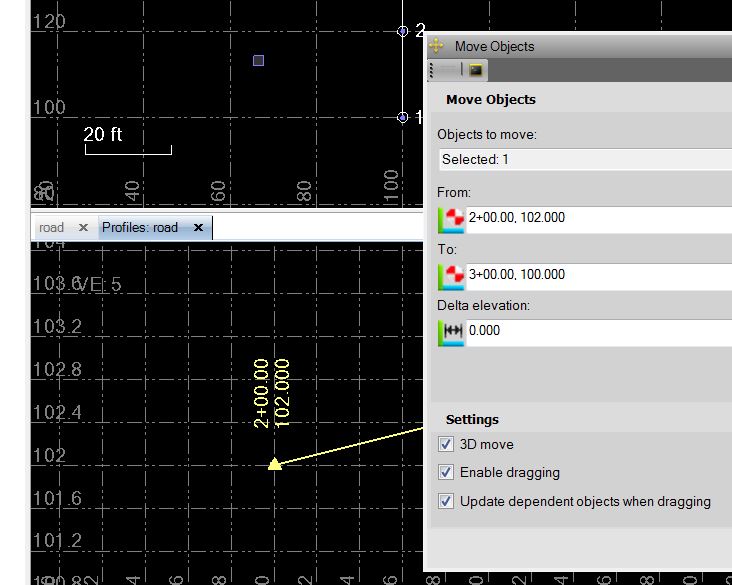
Task: Toggle the 3D move checkbox
Action: click(x=446, y=444)
